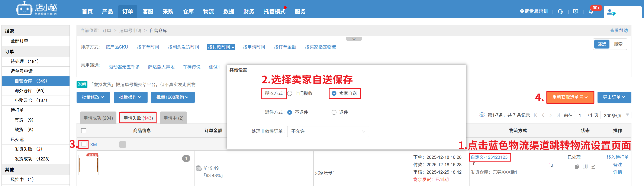This screenshot has height=186, width=644.
Task: Click the barcode icon in status column
Action: tap(585, 167)
